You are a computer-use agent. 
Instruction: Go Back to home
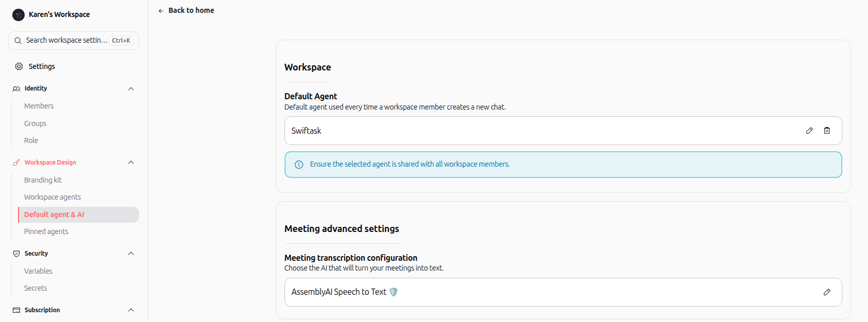(x=186, y=10)
